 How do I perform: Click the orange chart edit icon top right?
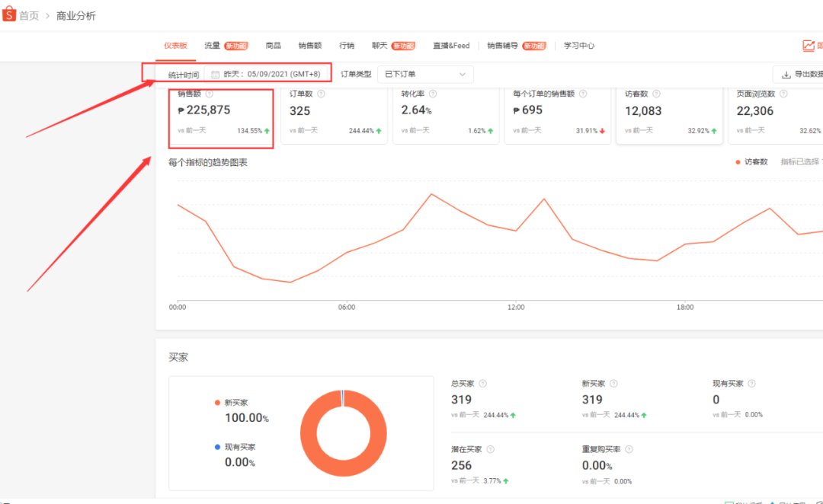[808, 45]
